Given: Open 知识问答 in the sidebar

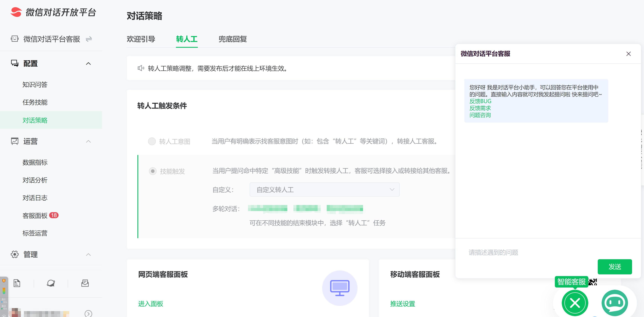Looking at the screenshot, I should pos(35,85).
